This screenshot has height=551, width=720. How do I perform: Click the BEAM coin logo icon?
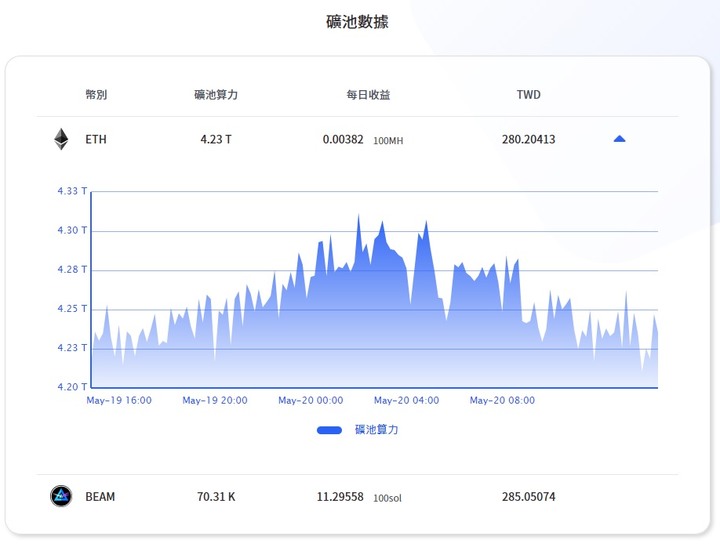pyautogui.click(x=61, y=496)
